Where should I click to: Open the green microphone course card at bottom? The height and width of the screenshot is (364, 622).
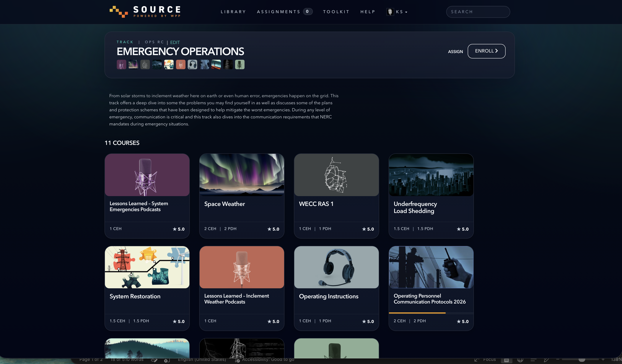coord(336,348)
